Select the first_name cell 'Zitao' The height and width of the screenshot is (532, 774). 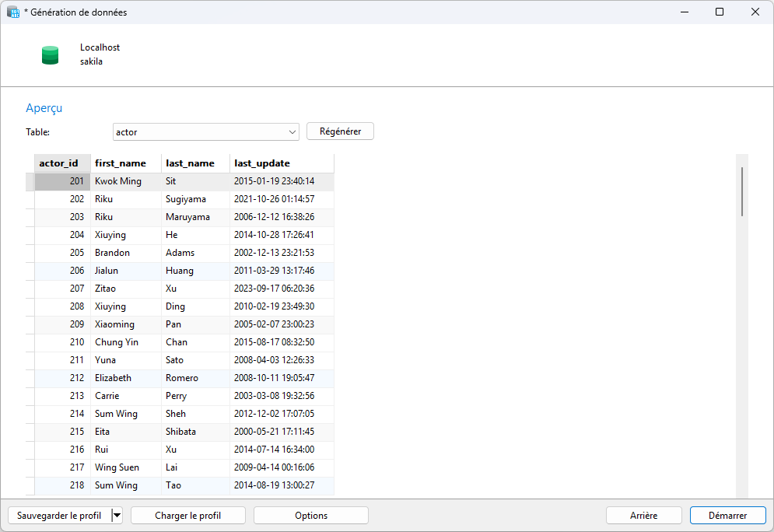point(126,289)
